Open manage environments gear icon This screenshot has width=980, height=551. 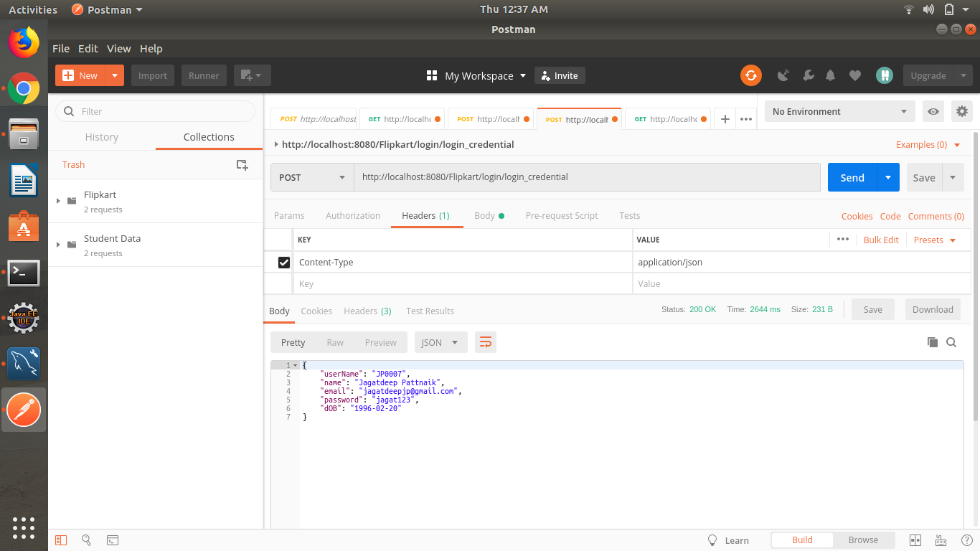point(962,111)
